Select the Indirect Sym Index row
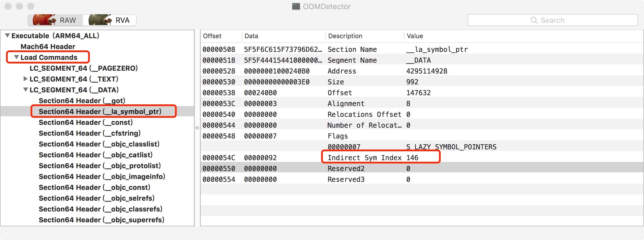Viewport: 644px width, 240px height. (364, 158)
